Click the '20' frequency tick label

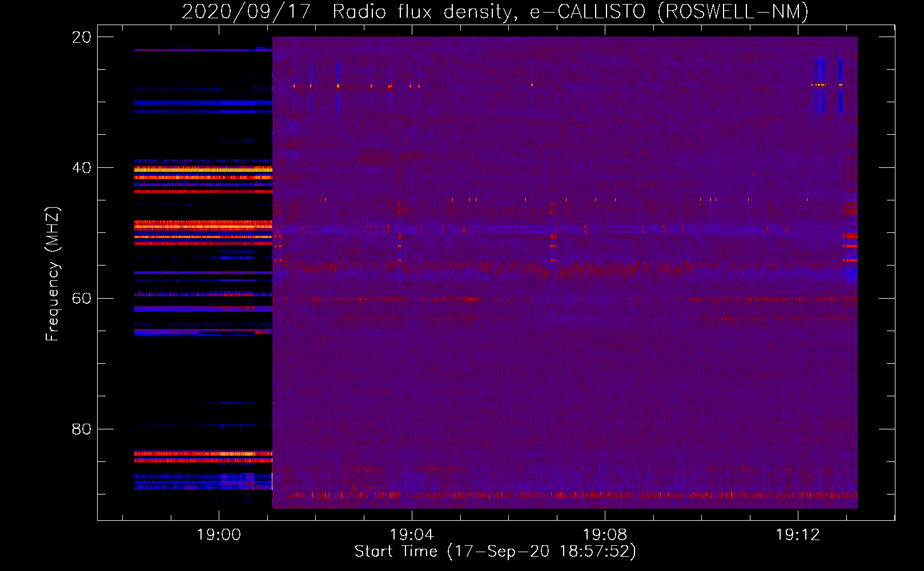[x=82, y=37]
